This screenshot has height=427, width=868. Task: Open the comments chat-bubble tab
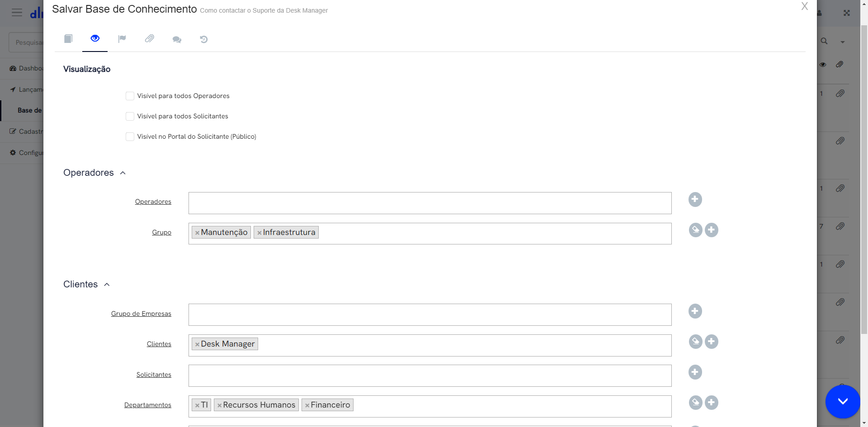click(177, 40)
